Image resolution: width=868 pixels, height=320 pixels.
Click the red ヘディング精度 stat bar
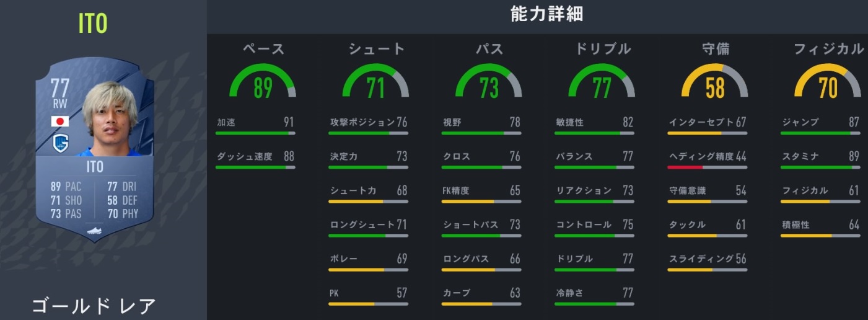(708, 167)
